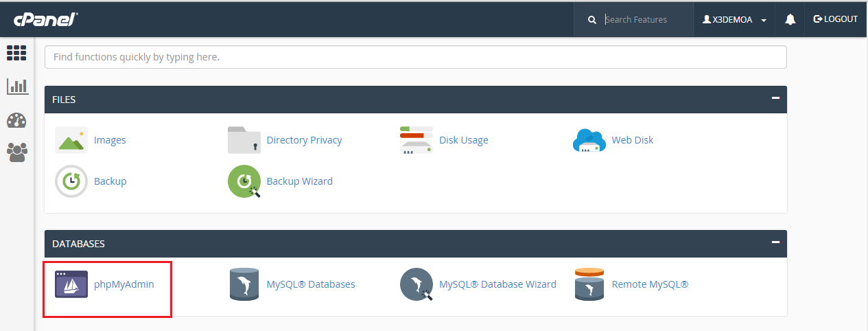868x331 pixels.
Task: Click the cPanel logo
Action: pyautogui.click(x=45, y=20)
